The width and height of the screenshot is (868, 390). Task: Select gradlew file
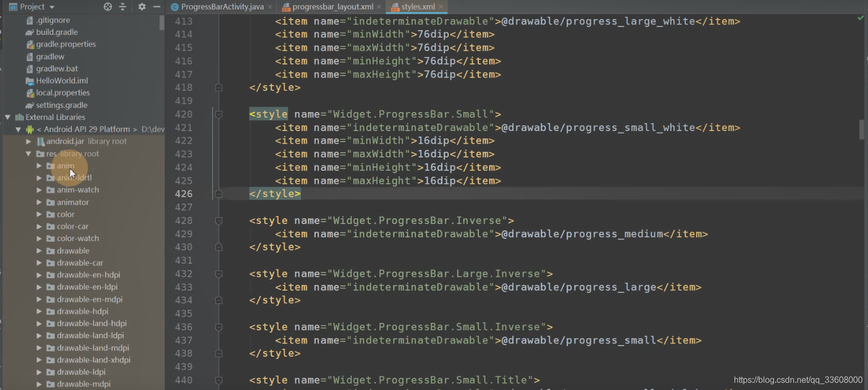point(50,57)
